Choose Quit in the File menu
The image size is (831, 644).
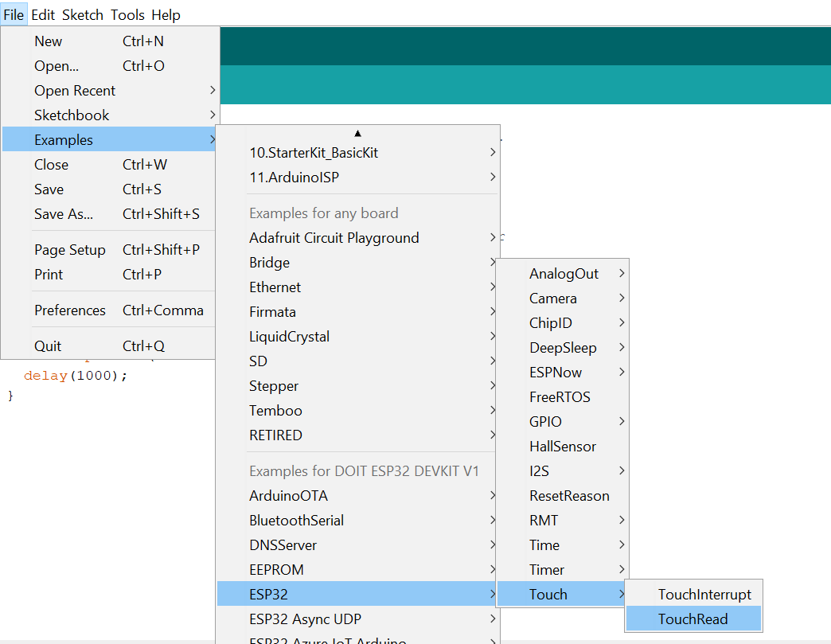pyautogui.click(x=110, y=345)
